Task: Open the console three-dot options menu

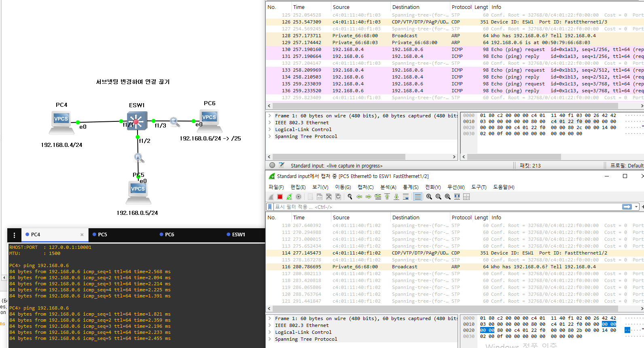Action: 14,235
